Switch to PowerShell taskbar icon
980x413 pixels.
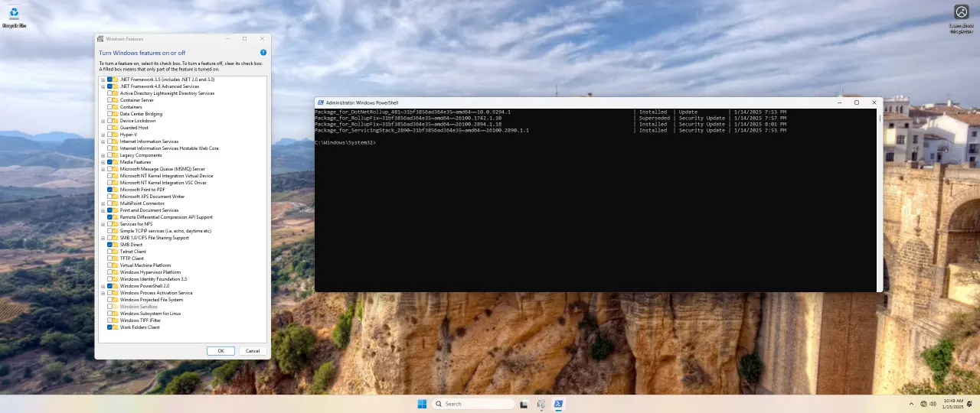click(559, 404)
